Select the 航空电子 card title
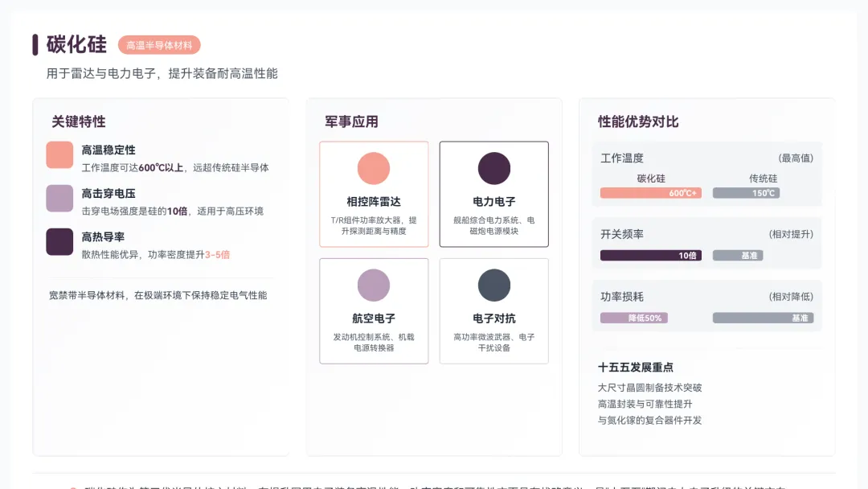Viewport: 868px width, 489px height. click(x=374, y=318)
